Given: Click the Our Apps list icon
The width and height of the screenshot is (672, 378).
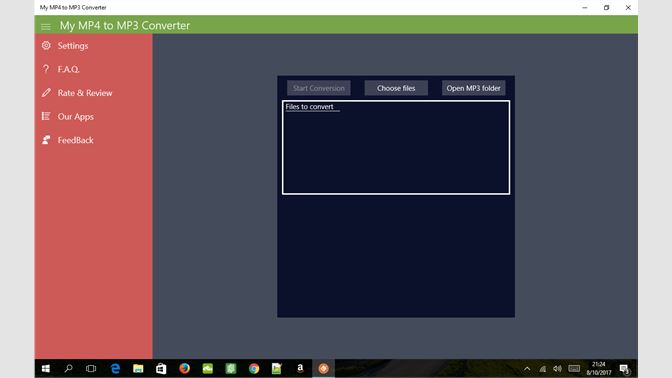Looking at the screenshot, I should tap(46, 116).
